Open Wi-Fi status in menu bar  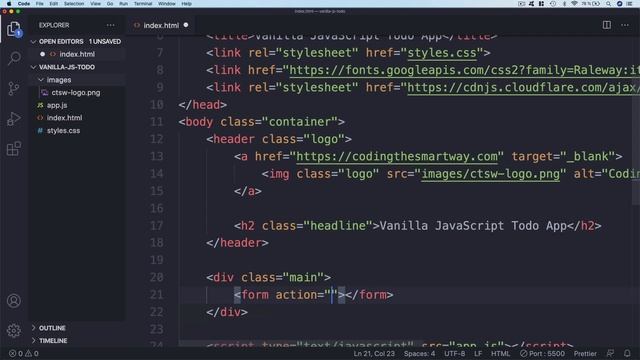pyautogui.click(x=574, y=4)
